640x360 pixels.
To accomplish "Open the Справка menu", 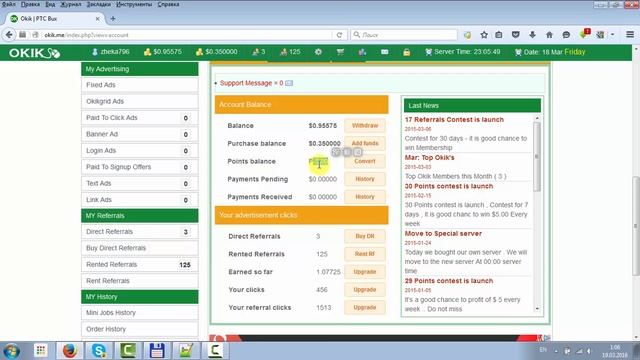I will [169, 4].
